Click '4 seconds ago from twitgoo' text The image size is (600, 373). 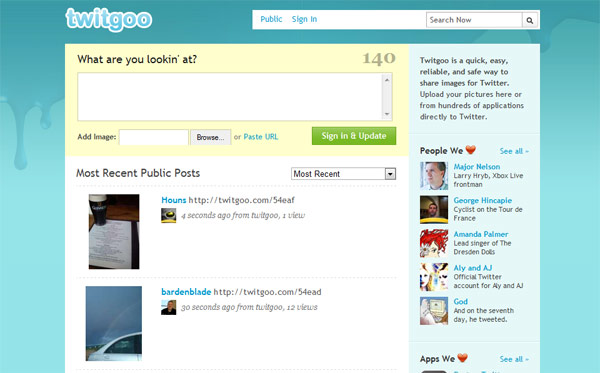[x=230, y=215]
